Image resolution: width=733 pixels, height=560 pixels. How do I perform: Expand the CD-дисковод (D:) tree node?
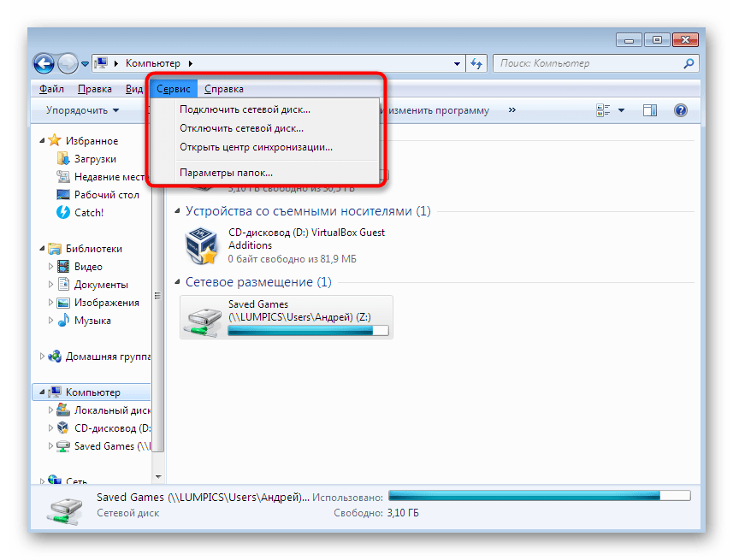tap(51, 427)
